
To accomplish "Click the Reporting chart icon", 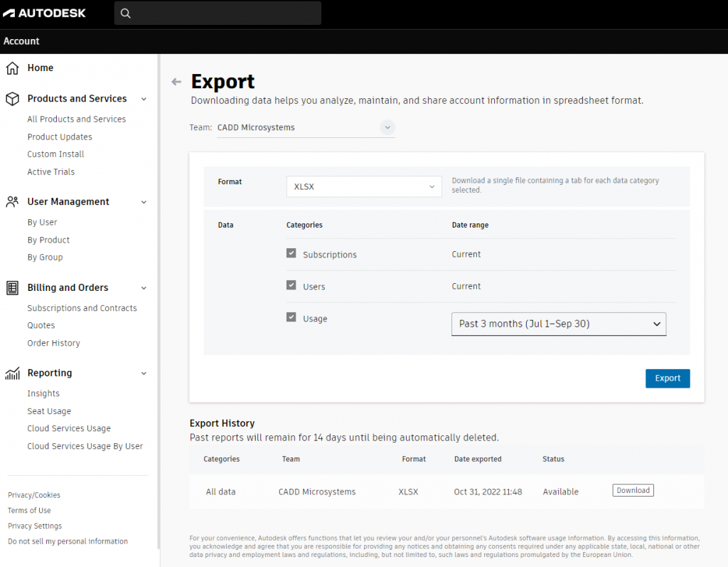I will [13, 373].
